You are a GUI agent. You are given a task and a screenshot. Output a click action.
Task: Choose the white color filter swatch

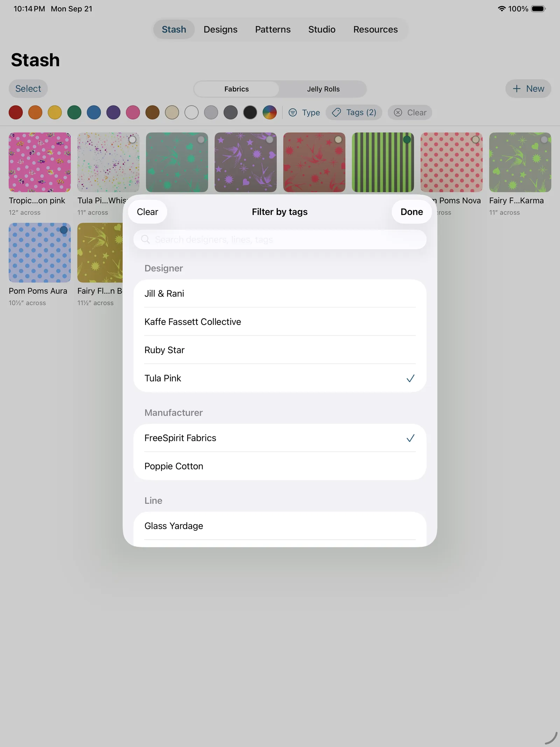click(x=191, y=112)
